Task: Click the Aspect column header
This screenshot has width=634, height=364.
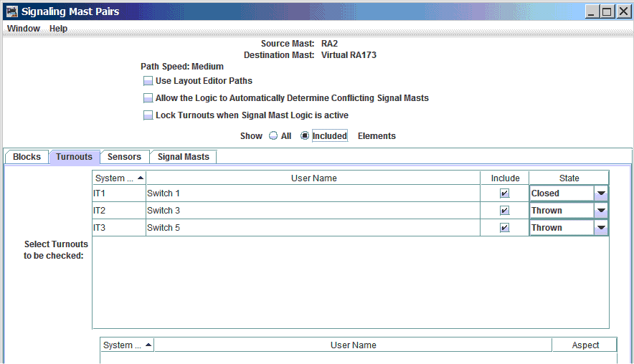Action: tap(585, 345)
